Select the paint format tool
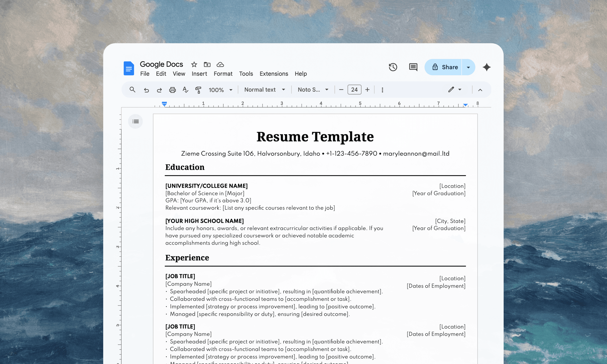 198,90
